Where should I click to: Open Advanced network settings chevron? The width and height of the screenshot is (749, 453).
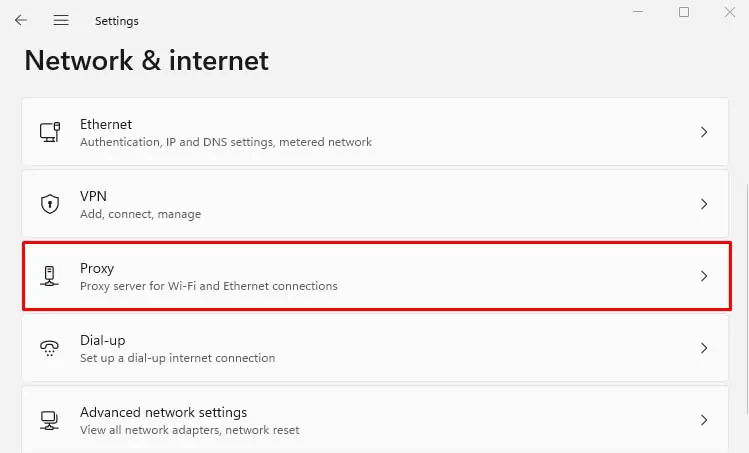coord(704,420)
